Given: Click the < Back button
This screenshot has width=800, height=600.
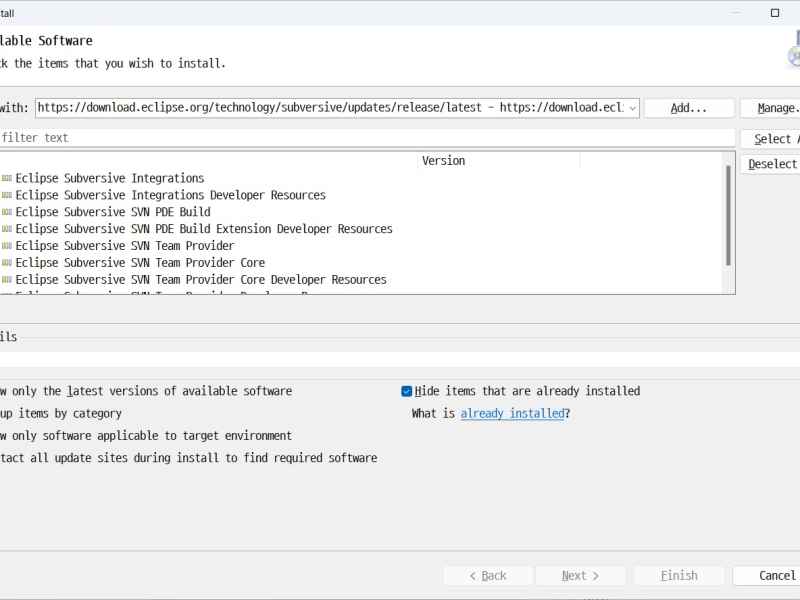Looking at the screenshot, I should 488,576.
